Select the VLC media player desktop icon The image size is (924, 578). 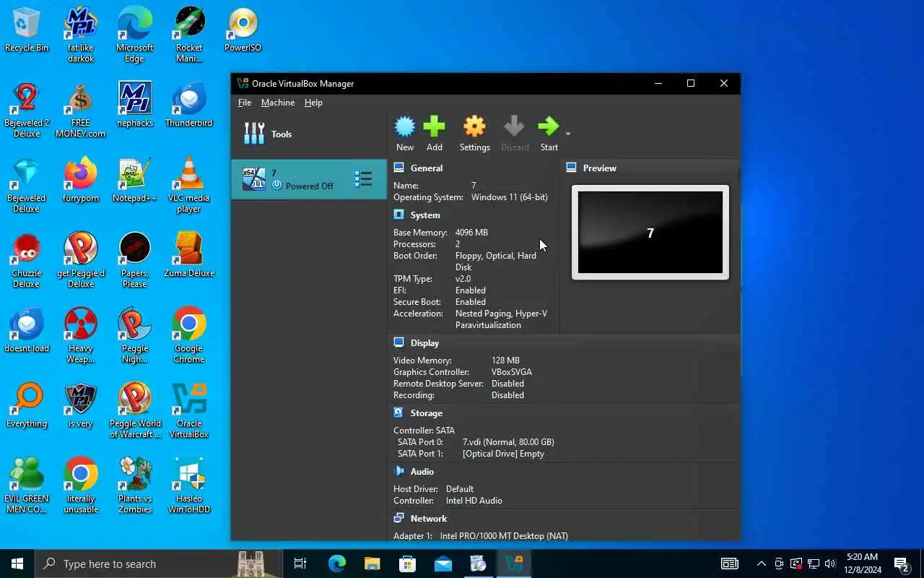click(189, 185)
